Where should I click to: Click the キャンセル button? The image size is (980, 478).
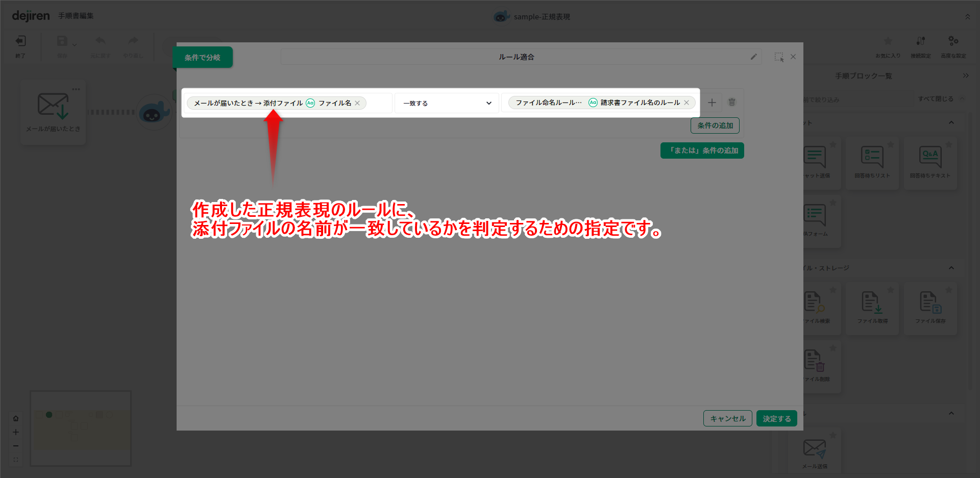pyautogui.click(x=727, y=418)
